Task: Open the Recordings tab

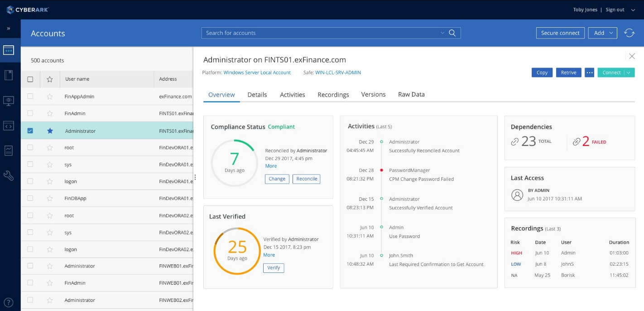Action: pos(333,95)
